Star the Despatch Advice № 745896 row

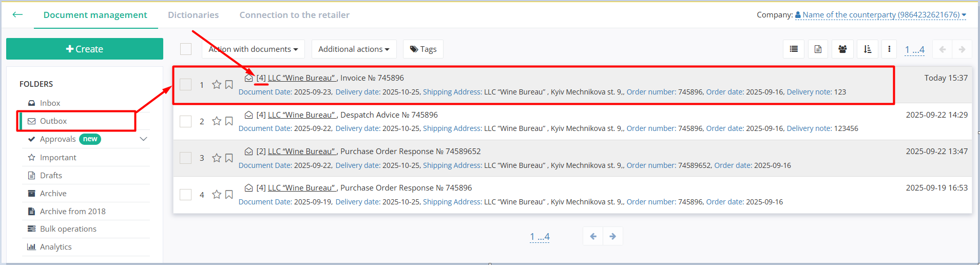pos(217,121)
